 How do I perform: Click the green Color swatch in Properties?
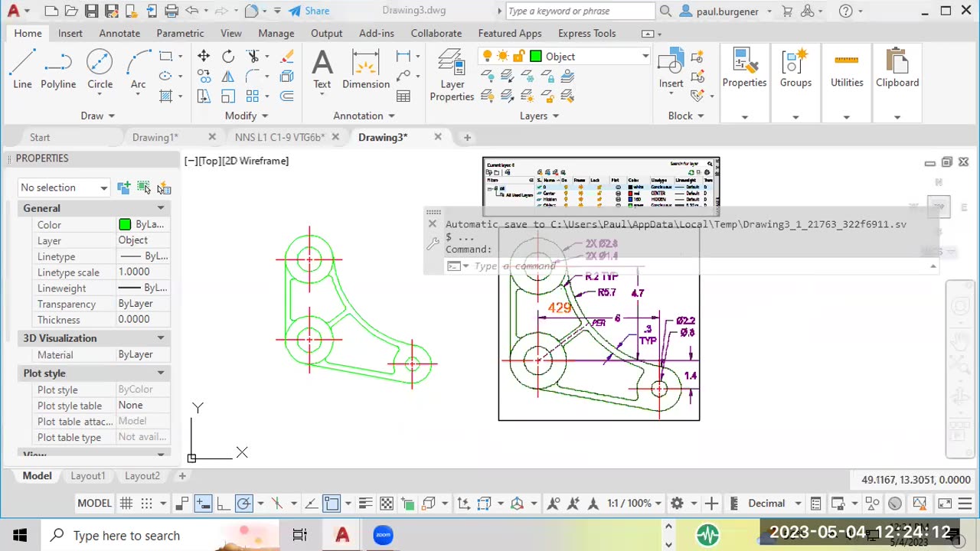point(125,224)
